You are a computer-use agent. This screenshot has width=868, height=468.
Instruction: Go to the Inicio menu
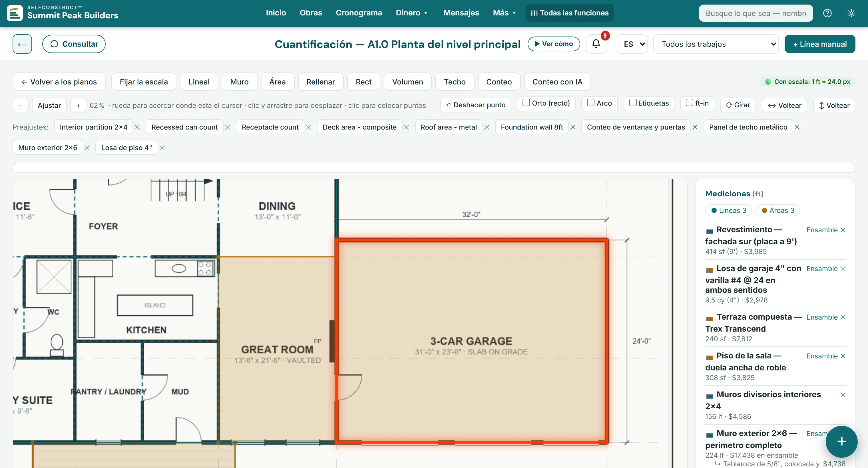click(x=276, y=13)
